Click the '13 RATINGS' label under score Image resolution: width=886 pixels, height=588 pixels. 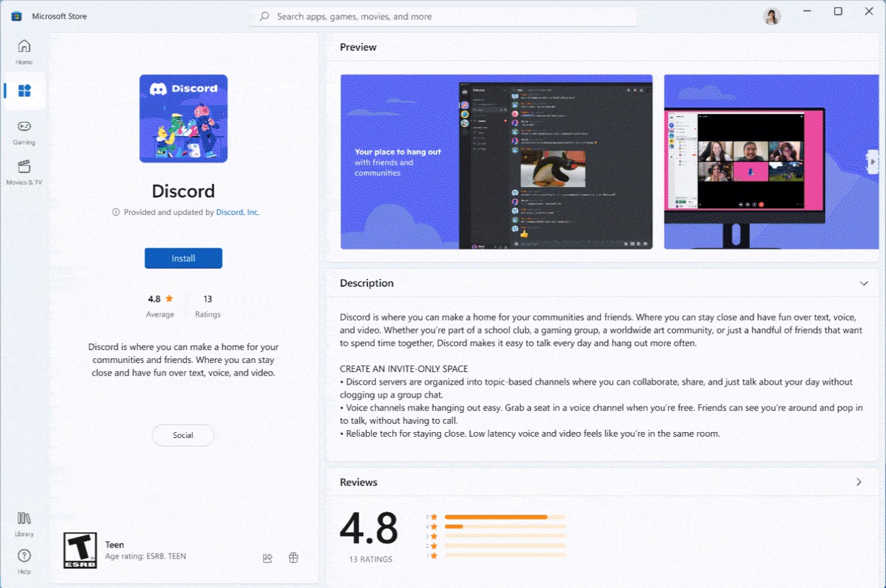(x=371, y=559)
